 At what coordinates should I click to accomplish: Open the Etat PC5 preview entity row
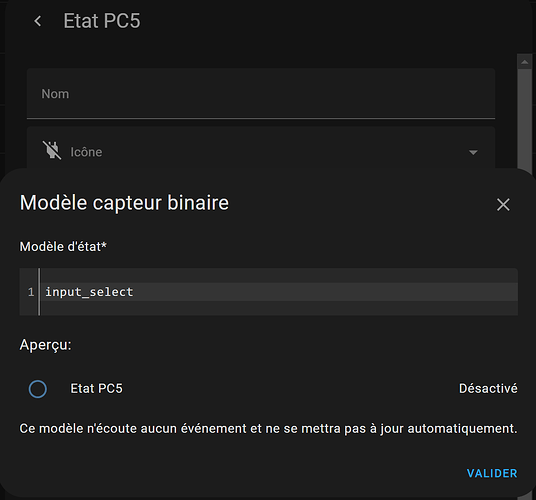(x=268, y=389)
